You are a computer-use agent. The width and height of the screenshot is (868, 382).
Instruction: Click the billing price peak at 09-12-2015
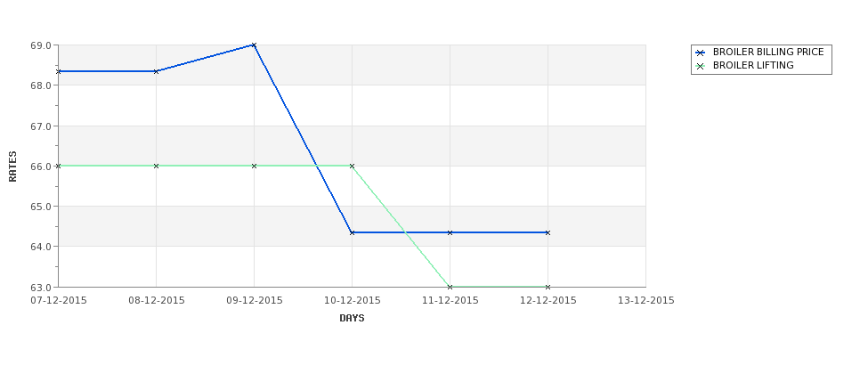254,45
